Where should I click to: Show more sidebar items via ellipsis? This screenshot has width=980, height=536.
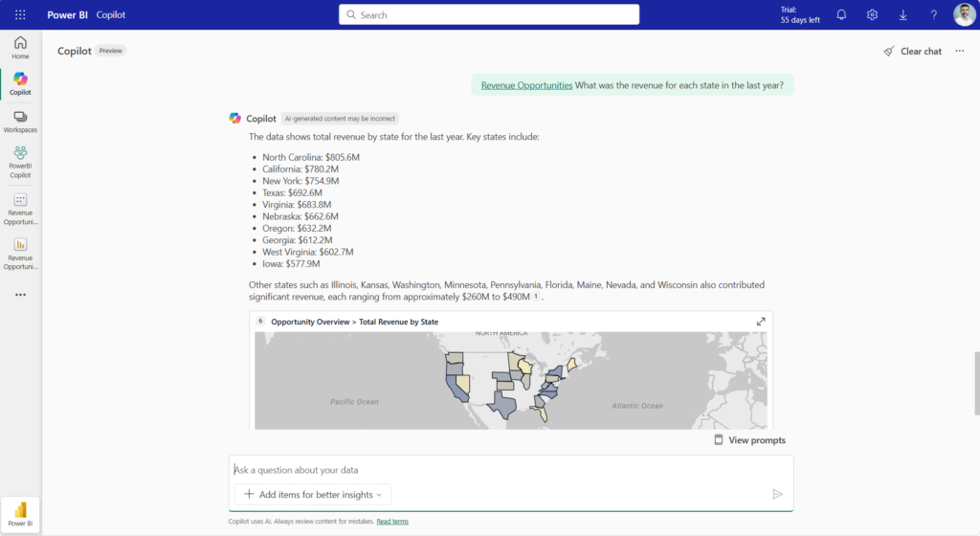point(20,295)
